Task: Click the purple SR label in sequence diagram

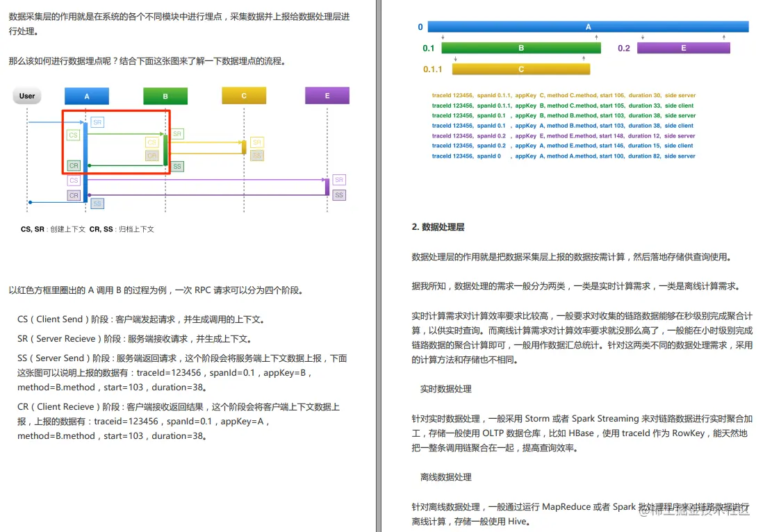Action: pos(339,180)
